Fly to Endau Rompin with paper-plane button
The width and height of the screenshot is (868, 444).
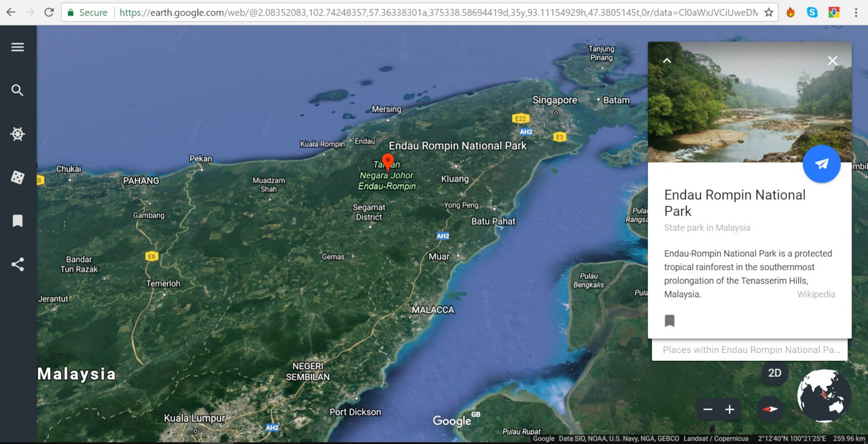821,164
